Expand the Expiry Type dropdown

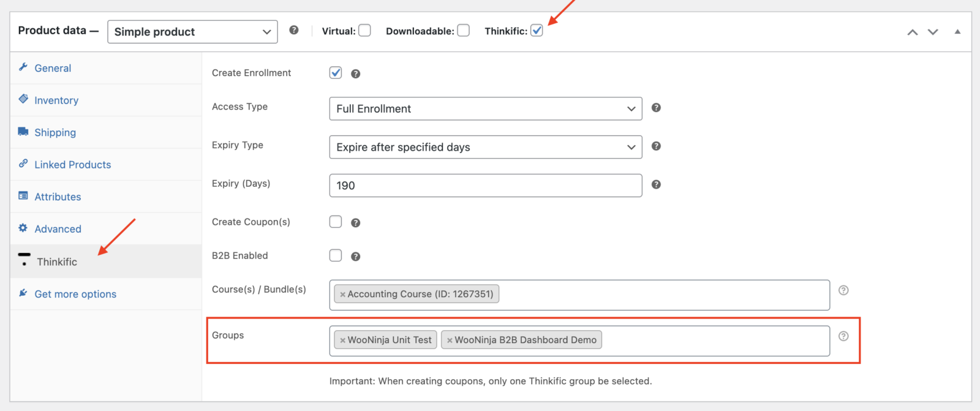(x=485, y=147)
